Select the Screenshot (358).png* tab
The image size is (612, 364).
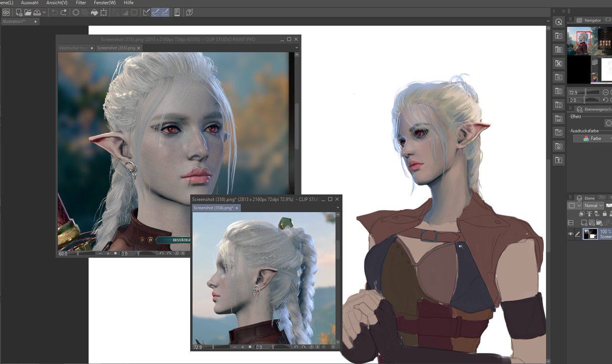point(216,208)
